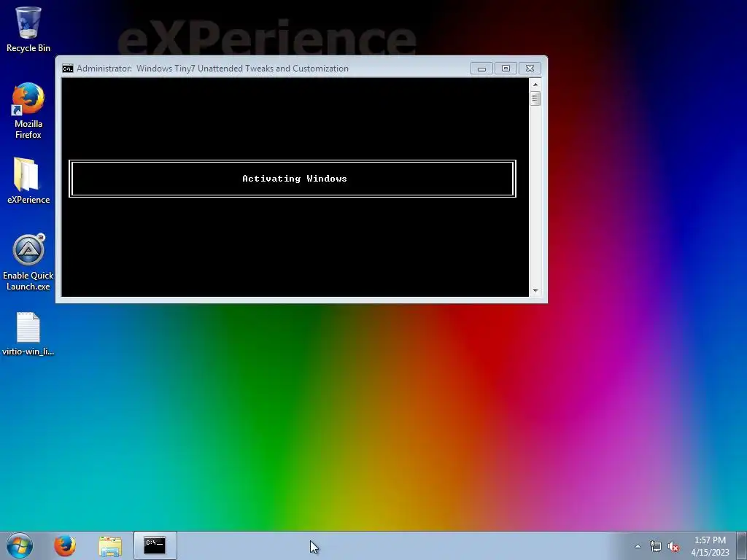Click the console scrollbar down arrow
The width and height of the screenshot is (747, 560).
pos(535,290)
